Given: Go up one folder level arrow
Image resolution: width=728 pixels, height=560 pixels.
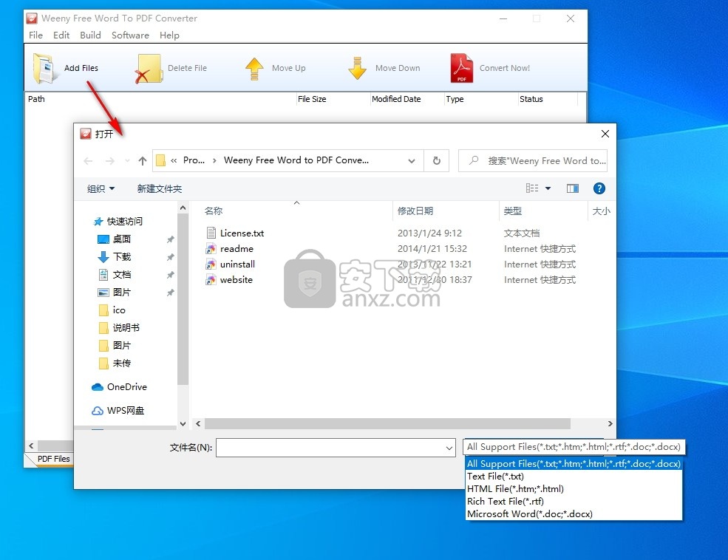Looking at the screenshot, I should 143,161.
